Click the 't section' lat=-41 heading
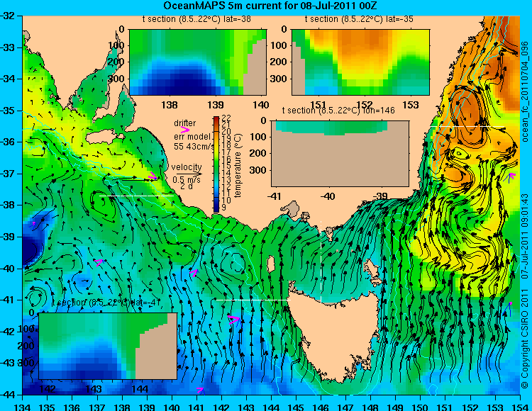Image resolution: width=532 pixels, height=411 pixels. click(x=106, y=303)
